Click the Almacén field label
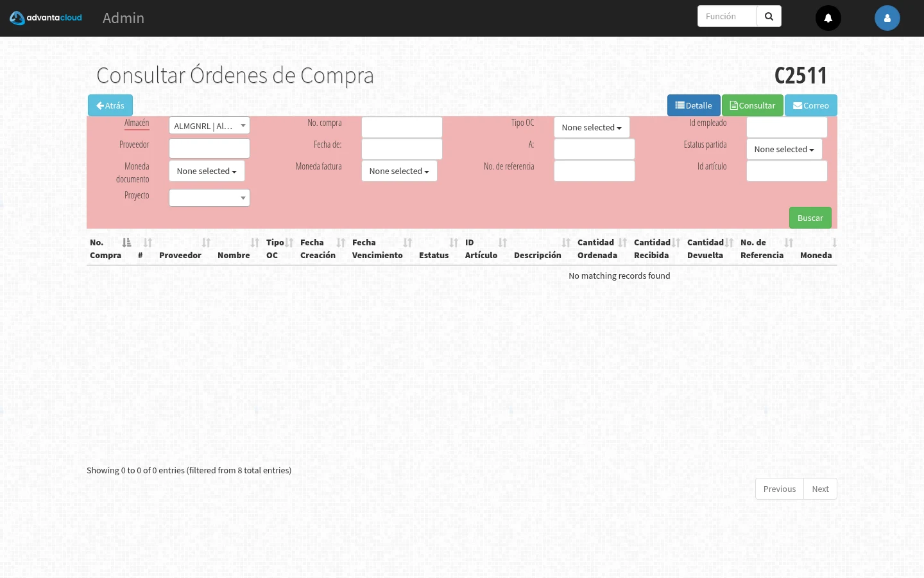 point(137,123)
